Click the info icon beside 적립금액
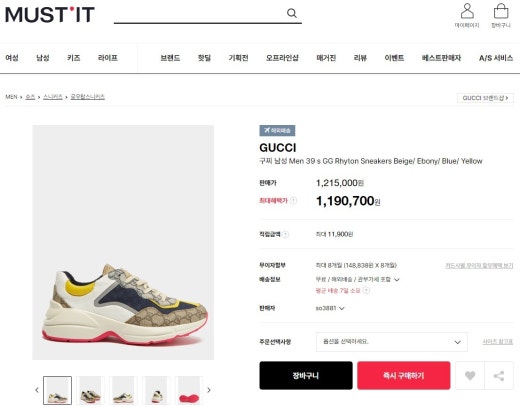Image resolution: width=520 pixels, height=407 pixels. 286,234
